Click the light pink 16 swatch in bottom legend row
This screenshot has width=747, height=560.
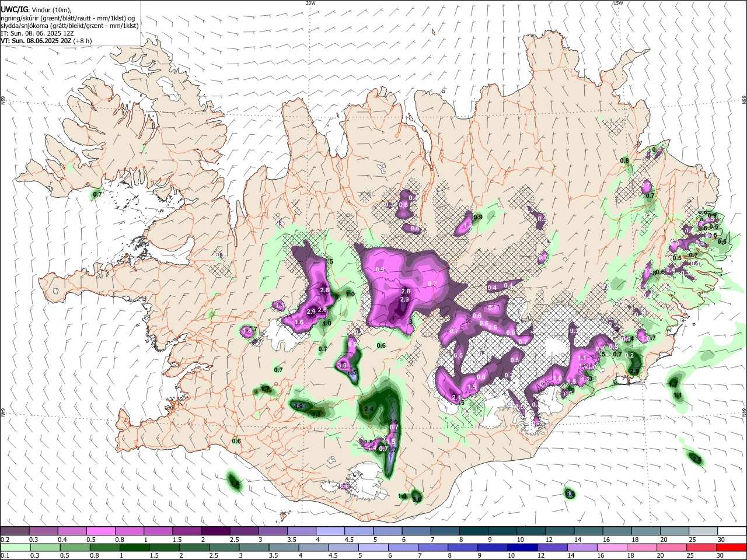coord(612,548)
